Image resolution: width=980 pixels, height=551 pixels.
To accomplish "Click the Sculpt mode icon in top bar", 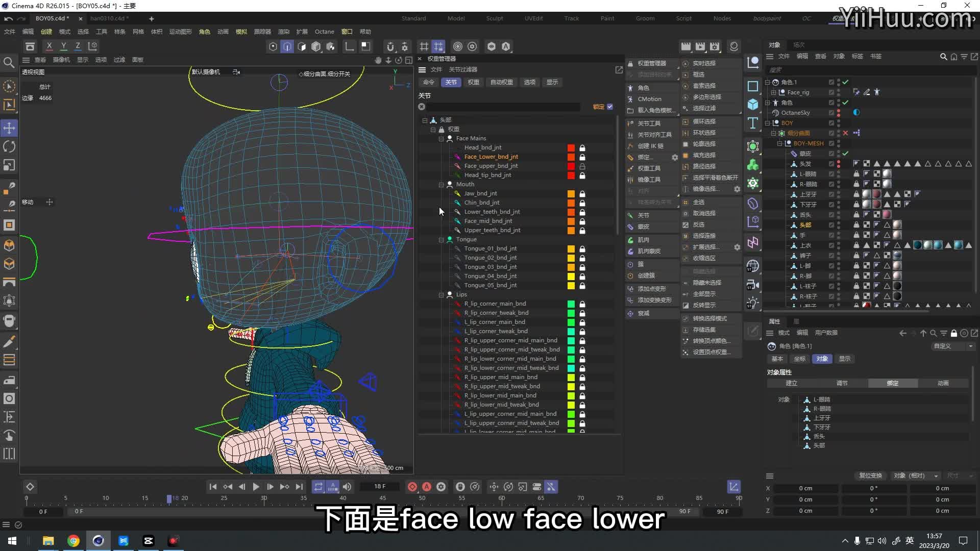I will point(495,18).
